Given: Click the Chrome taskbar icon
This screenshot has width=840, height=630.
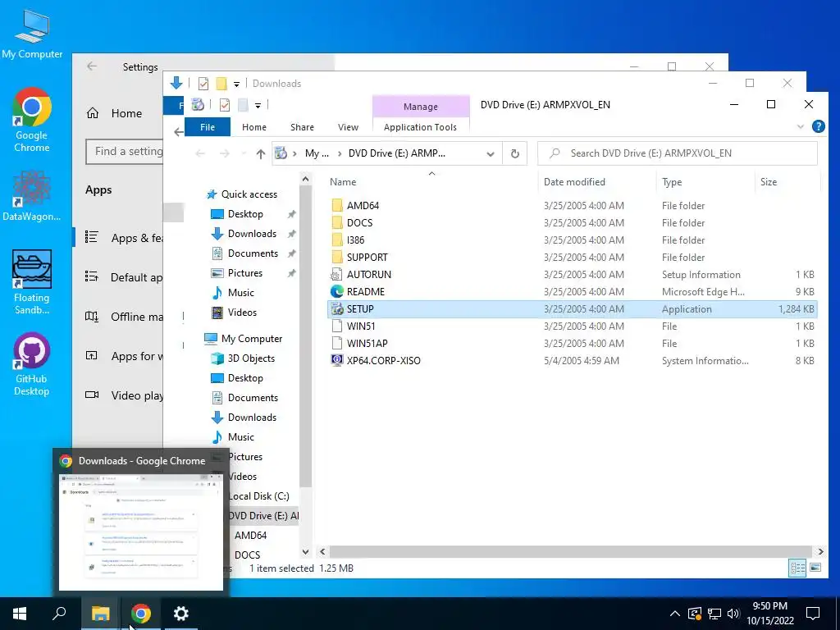Looking at the screenshot, I should pyautogui.click(x=141, y=614).
